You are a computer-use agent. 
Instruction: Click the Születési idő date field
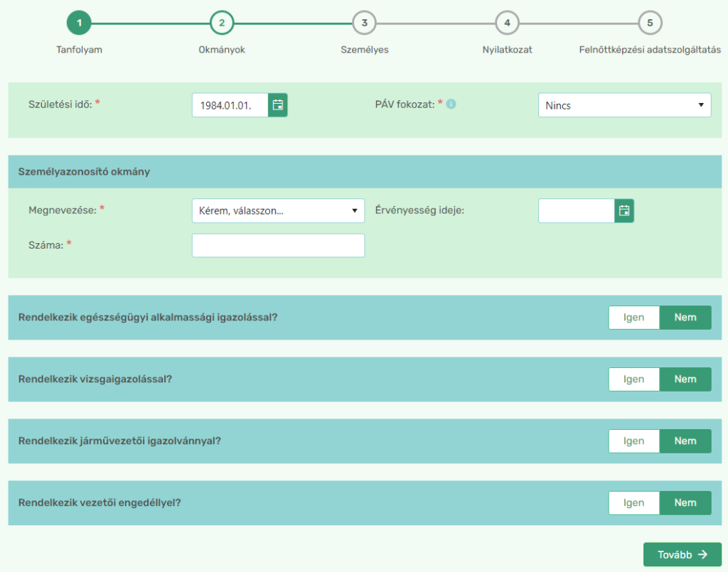pyautogui.click(x=230, y=105)
